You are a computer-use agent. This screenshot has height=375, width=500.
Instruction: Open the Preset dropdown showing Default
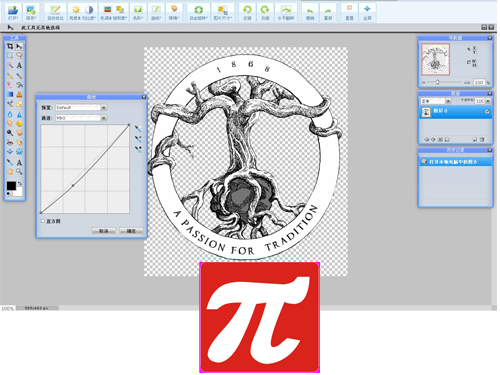point(81,107)
